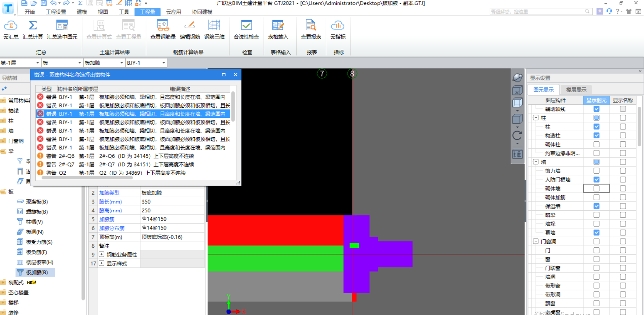This screenshot has width=644, height=315.
Task: Click 显示名称 column header
Action: pyautogui.click(x=623, y=100)
